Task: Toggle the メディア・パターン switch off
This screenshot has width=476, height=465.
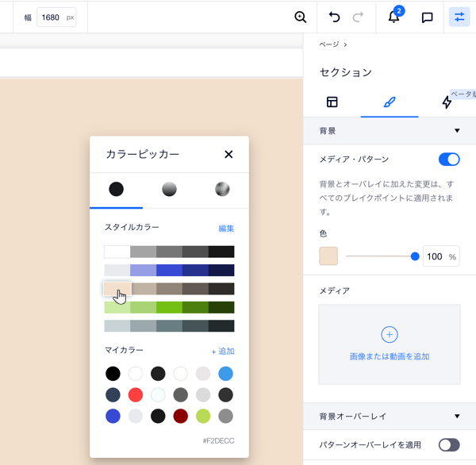Action: [449, 159]
